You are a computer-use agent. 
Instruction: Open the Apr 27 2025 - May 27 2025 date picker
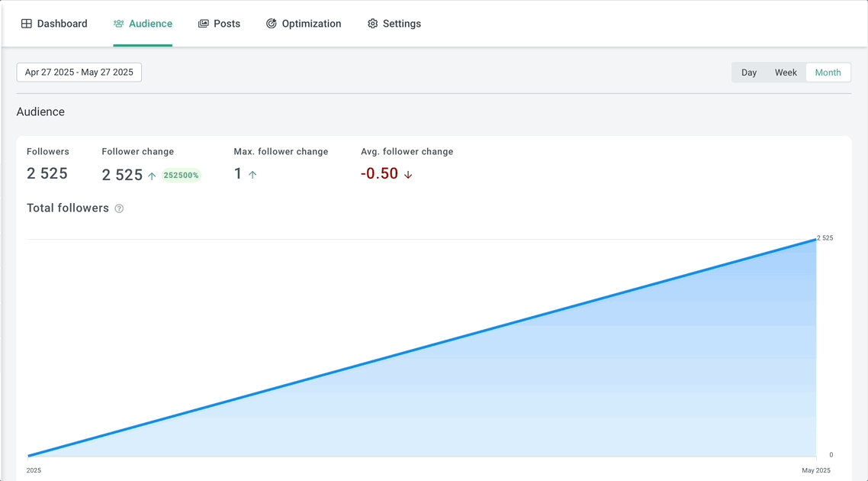(x=79, y=73)
